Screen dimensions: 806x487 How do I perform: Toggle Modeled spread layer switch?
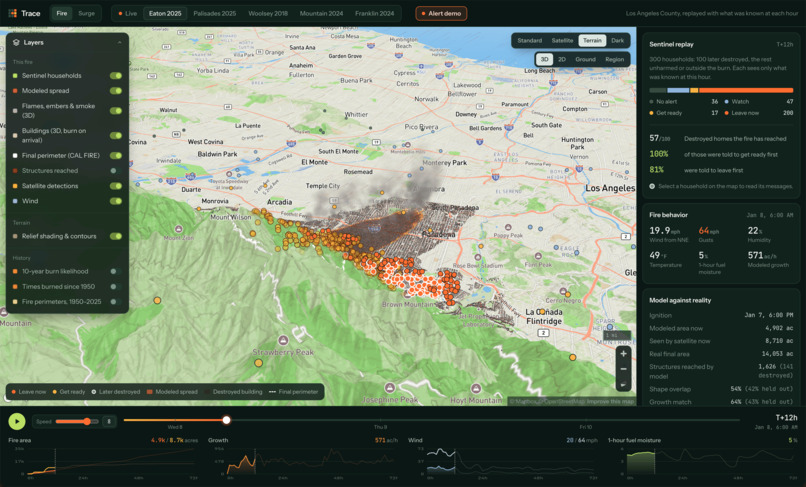click(x=116, y=91)
